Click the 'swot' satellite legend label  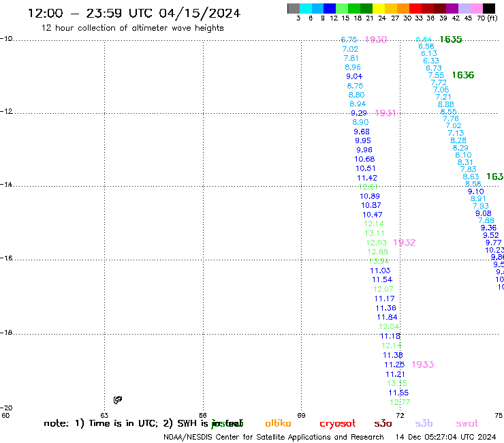click(467, 423)
